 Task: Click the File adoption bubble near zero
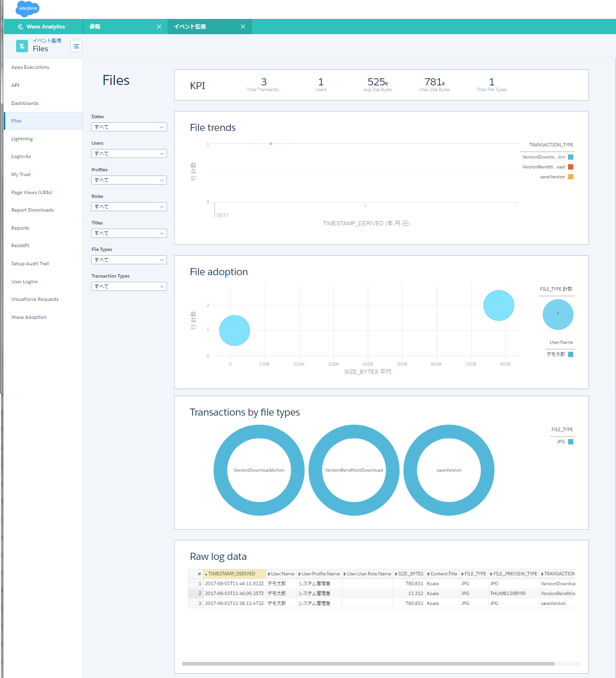click(x=234, y=331)
